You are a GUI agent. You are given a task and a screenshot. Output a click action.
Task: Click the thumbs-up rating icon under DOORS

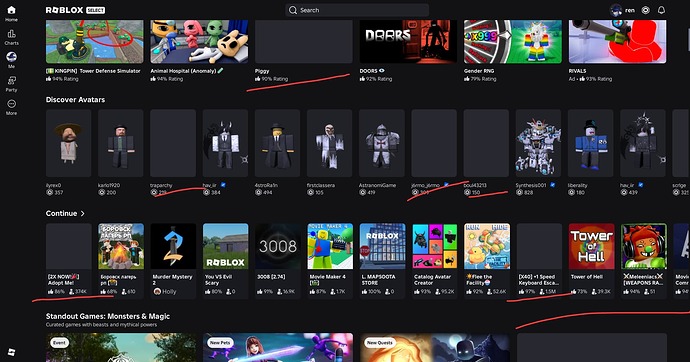(362, 79)
